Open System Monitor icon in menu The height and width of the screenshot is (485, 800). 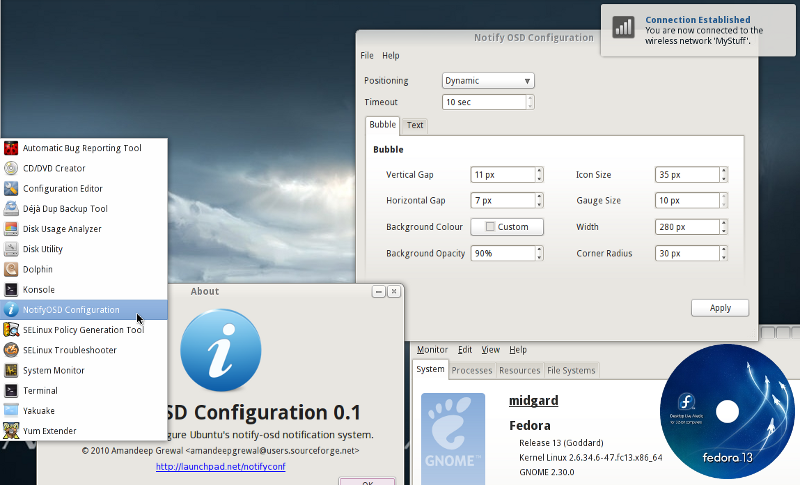coord(11,370)
